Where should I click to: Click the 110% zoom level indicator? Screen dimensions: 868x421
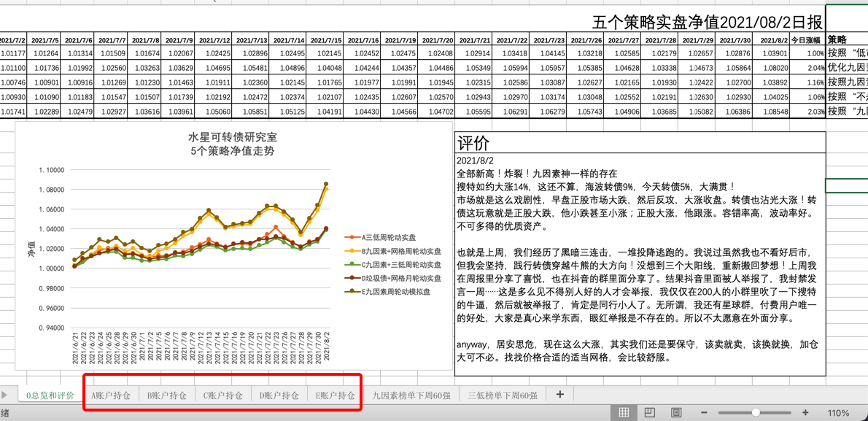point(838,413)
